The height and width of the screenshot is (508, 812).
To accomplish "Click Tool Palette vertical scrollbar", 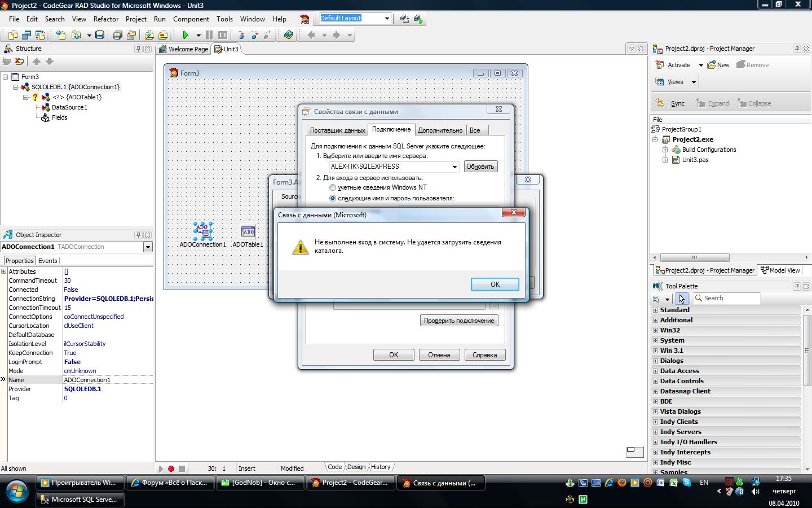I will tap(807, 351).
